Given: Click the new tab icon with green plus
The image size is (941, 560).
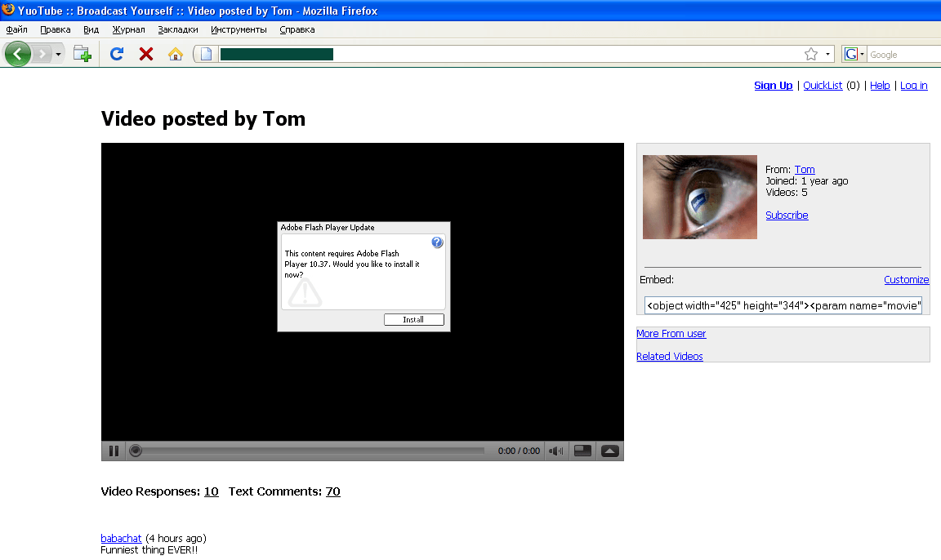Looking at the screenshot, I should (83, 54).
